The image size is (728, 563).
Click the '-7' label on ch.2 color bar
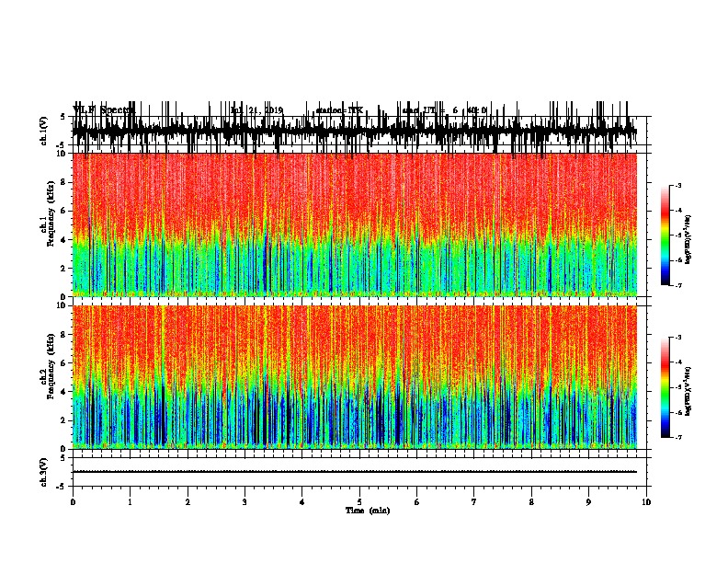pos(677,438)
